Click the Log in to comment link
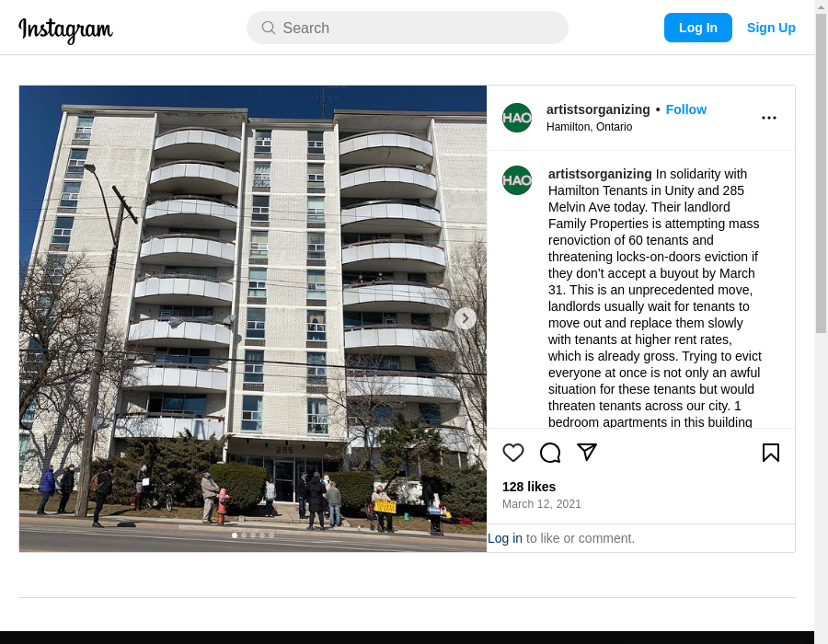 (504, 538)
